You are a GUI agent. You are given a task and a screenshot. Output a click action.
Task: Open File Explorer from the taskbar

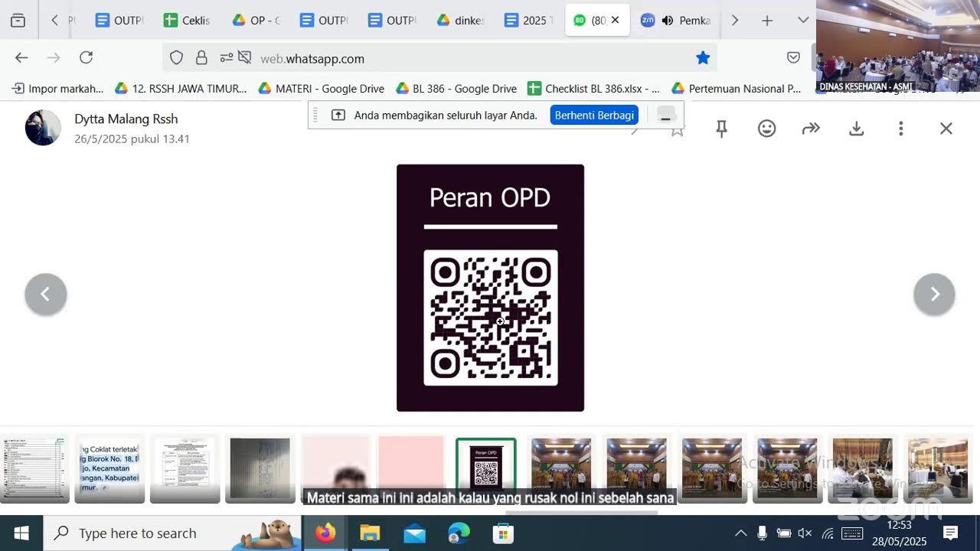(370, 533)
